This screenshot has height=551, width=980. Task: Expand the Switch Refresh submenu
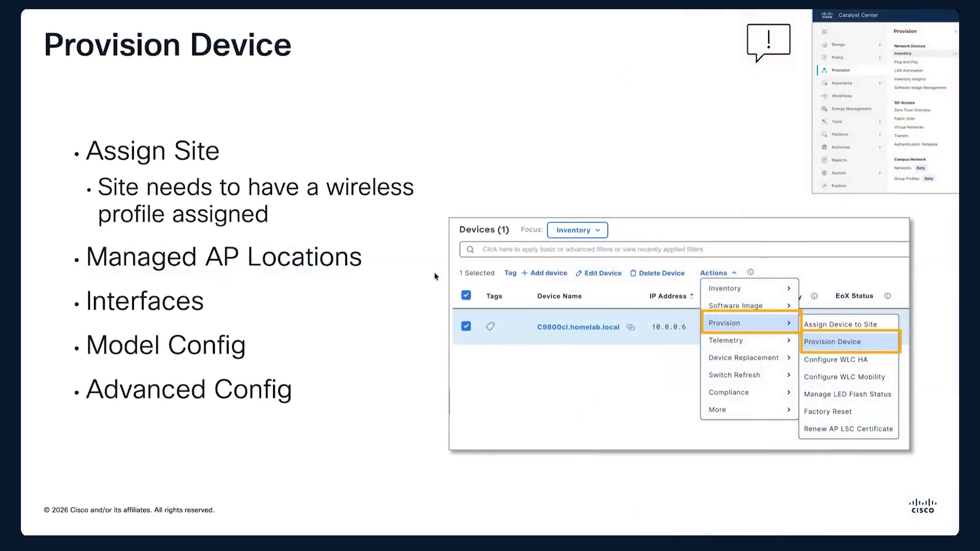(x=749, y=375)
